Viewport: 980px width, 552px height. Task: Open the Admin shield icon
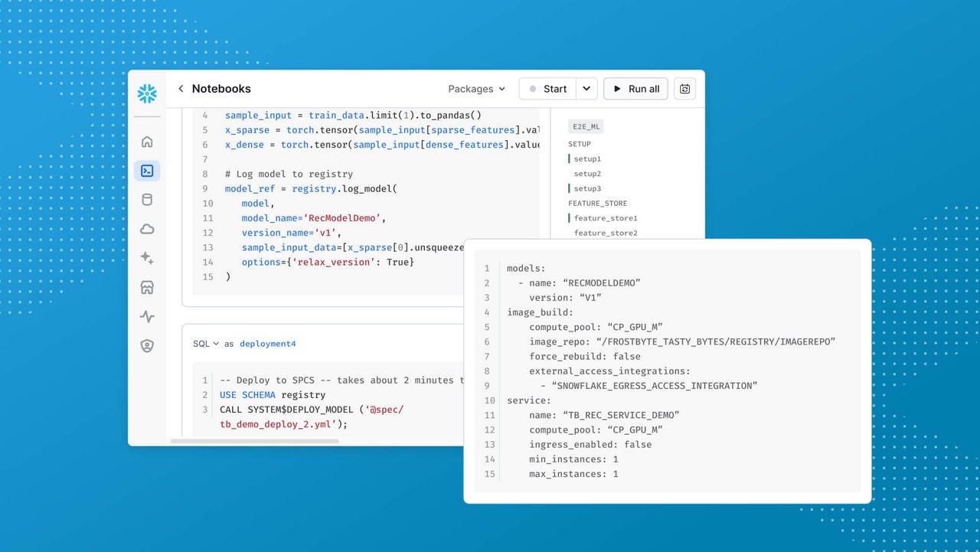pos(146,345)
